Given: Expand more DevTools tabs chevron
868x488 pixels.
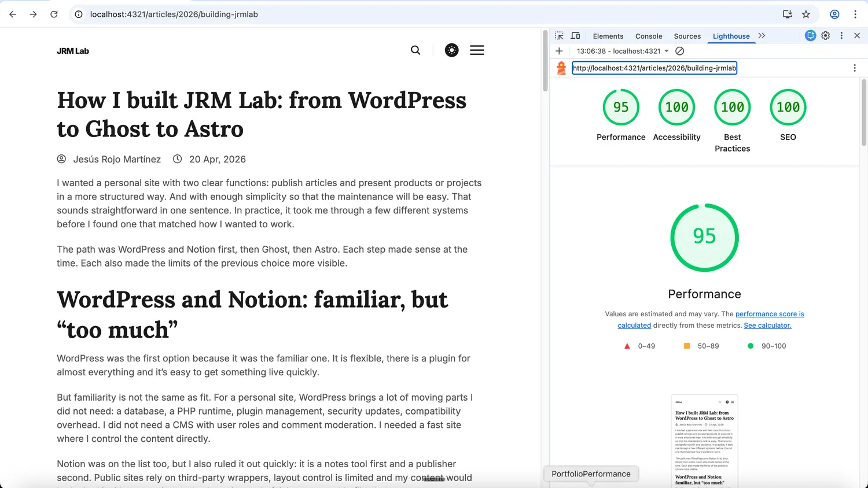Looking at the screenshot, I should coord(762,36).
